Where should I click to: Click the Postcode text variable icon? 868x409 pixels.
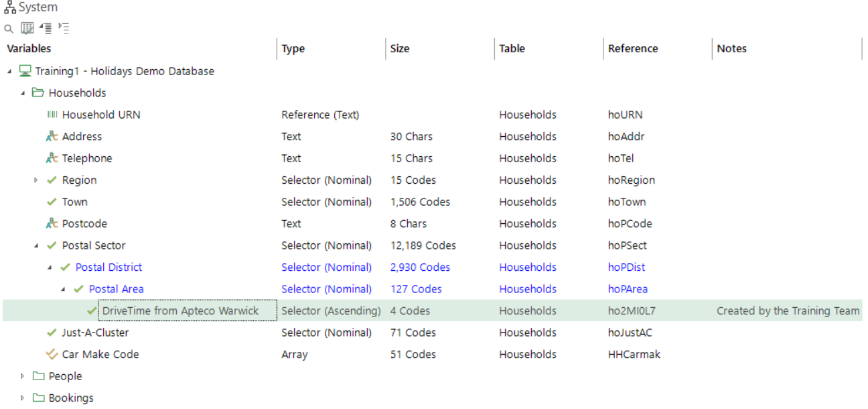pos(52,223)
